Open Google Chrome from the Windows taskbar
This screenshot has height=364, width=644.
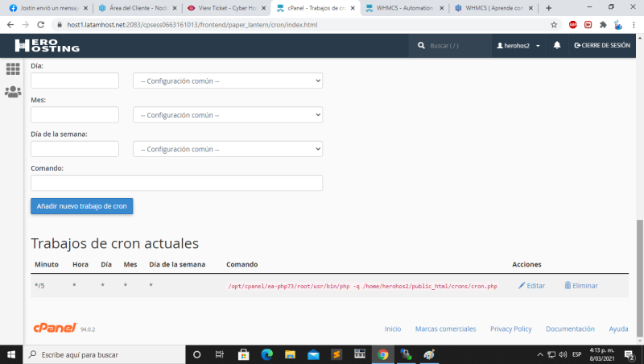(383, 354)
